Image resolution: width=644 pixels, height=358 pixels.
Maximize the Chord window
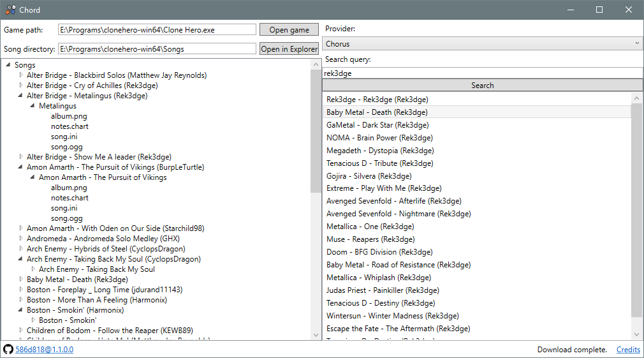[599, 10]
